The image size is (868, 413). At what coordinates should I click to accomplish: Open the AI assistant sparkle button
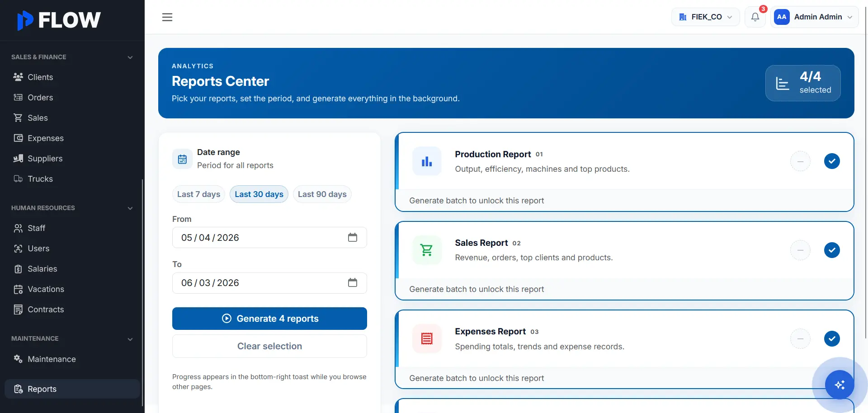[x=840, y=385]
